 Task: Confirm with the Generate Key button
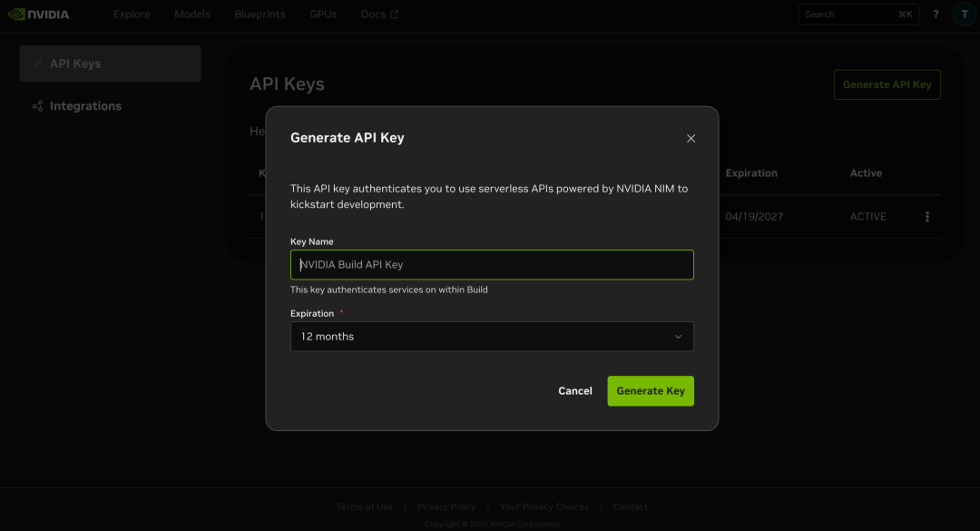[651, 390]
